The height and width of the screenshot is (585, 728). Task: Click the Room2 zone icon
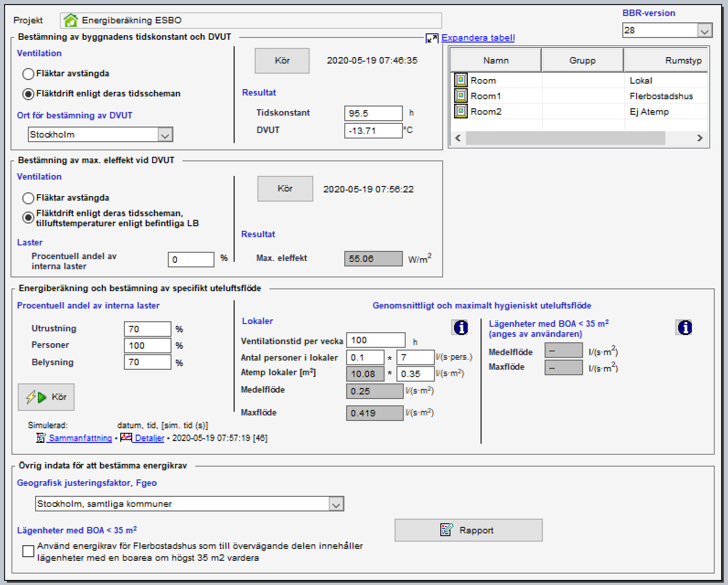pyautogui.click(x=460, y=112)
